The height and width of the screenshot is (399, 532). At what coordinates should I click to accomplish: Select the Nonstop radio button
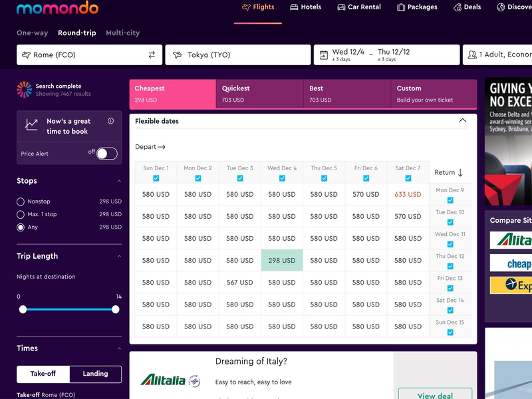pyautogui.click(x=21, y=202)
